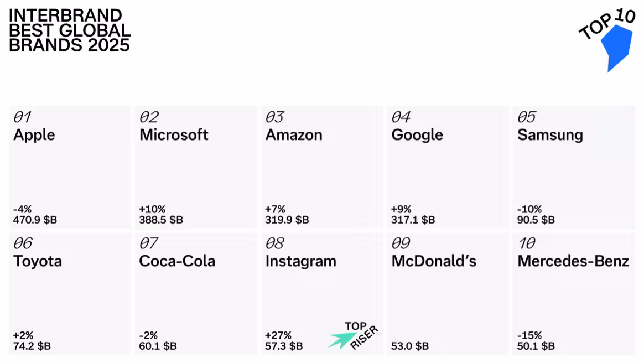Click the 10 rank number
This screenshot has width=644, height=363.
pyautogui.click(x=527, y=243)
